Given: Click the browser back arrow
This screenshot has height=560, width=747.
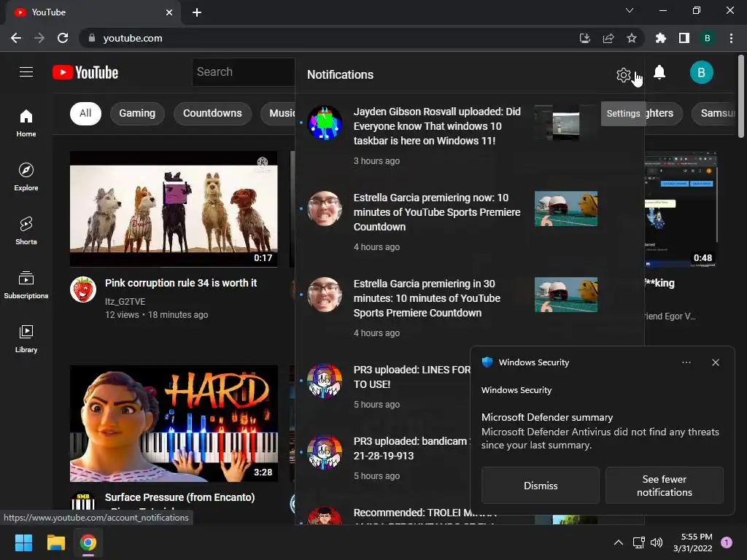Looking at the screenshot, I should tap(16, 38).
